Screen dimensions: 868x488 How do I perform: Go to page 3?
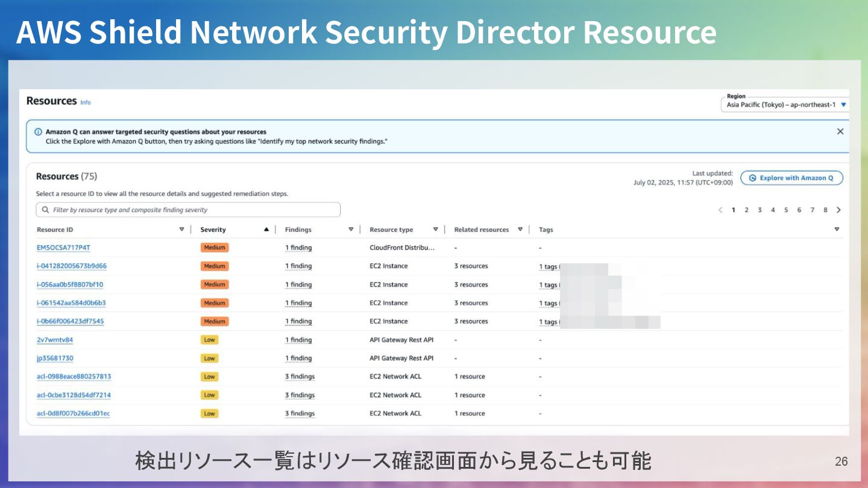759,210
